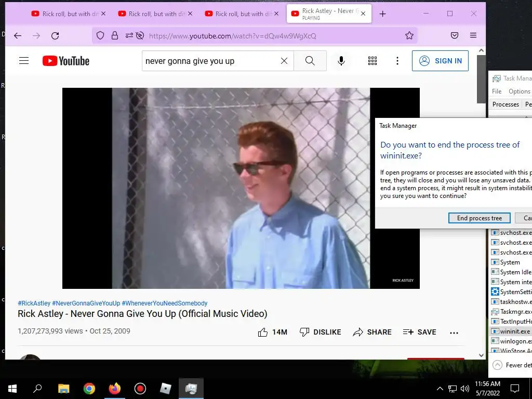Open the red record app on taskbar
Viewport: 532px width, 399px height.
pyautogui.click(x=140, y=389)
